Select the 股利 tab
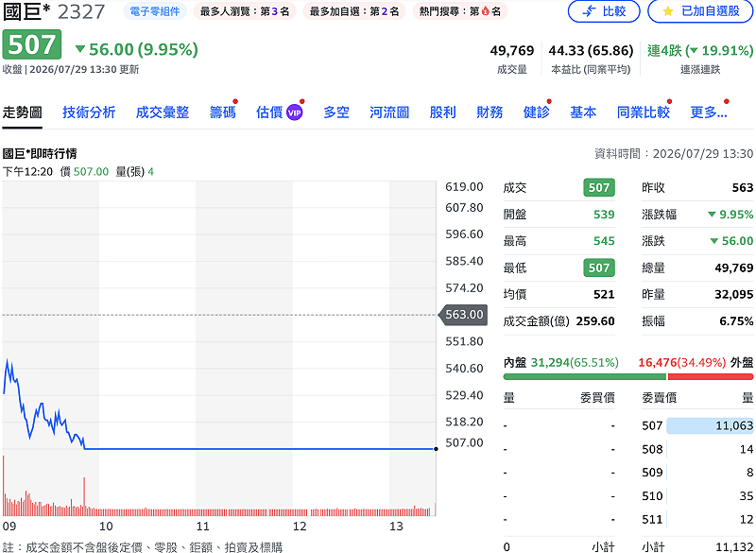Viewport: 756px width, 553px height. tap(442, 112)
